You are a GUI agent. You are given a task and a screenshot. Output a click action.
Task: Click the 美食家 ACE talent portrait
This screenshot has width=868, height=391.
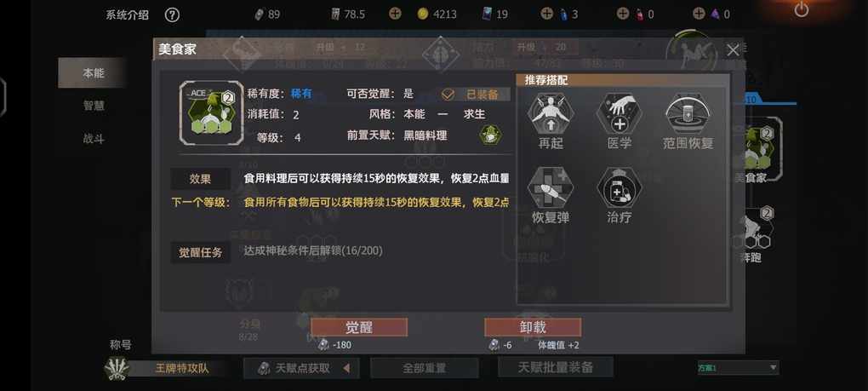tap(211, 113)
